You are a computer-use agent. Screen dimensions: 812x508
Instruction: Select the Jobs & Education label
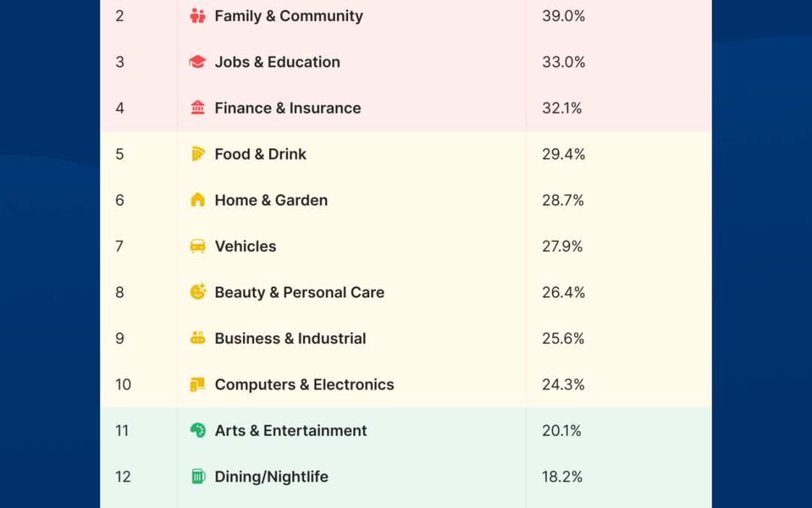tap(277, 62)
